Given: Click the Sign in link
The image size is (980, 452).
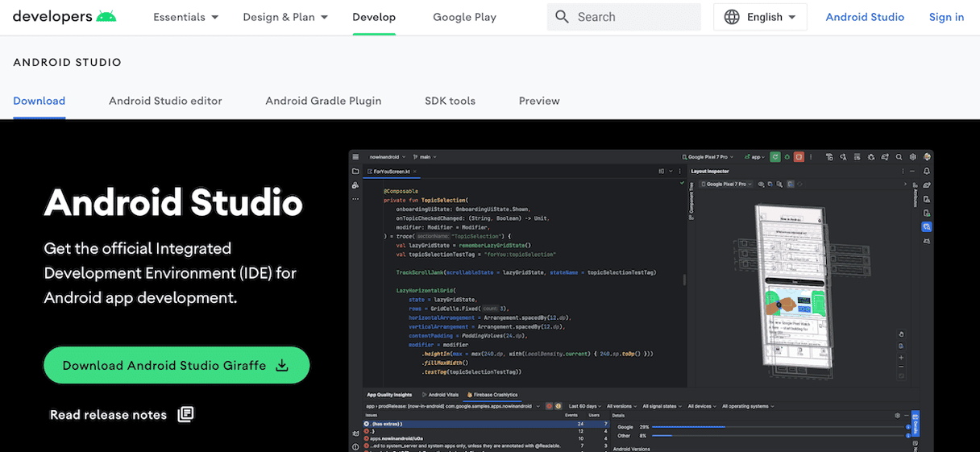Looking at the screenshot, I should [x=946, y=17].
